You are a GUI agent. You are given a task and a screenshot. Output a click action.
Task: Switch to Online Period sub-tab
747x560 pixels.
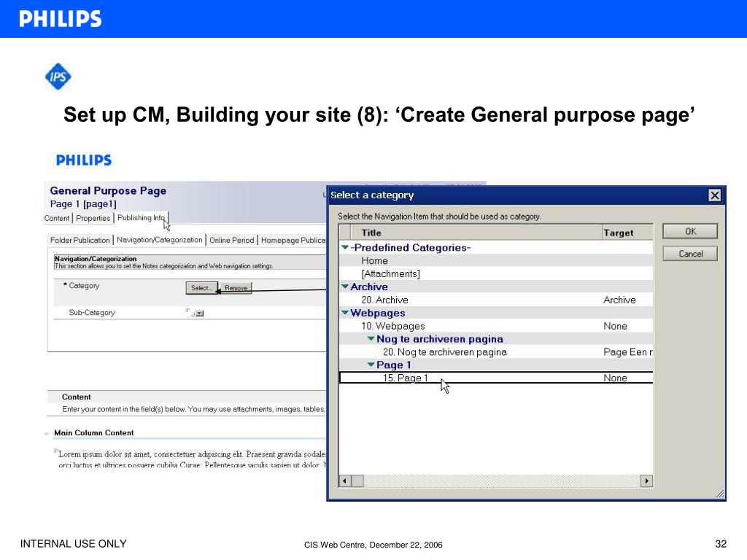click(231, 240)
